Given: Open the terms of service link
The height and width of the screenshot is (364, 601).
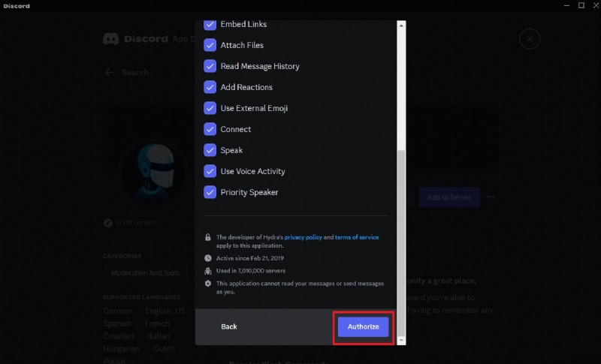Looking at the screenshot, I should [x=356, y=237].
